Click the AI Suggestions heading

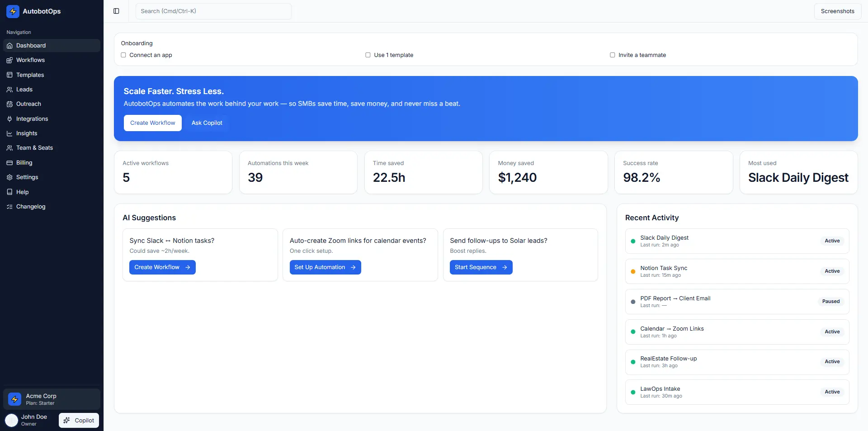(149, 218)
